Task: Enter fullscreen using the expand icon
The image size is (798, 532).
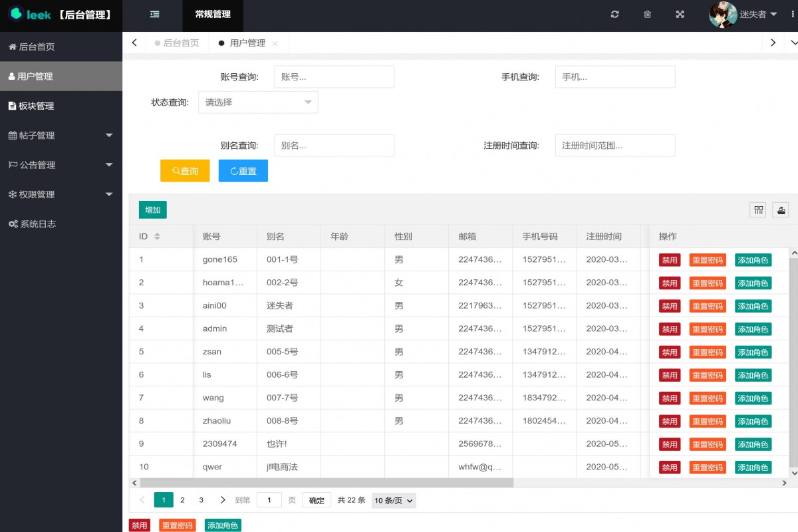Action: coord(680,14)
